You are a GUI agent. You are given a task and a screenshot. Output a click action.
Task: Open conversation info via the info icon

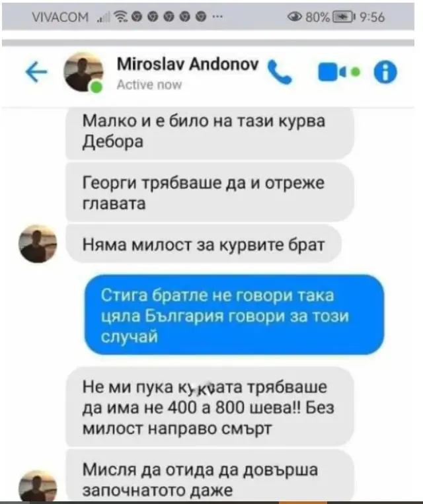[x=385, y=72]
